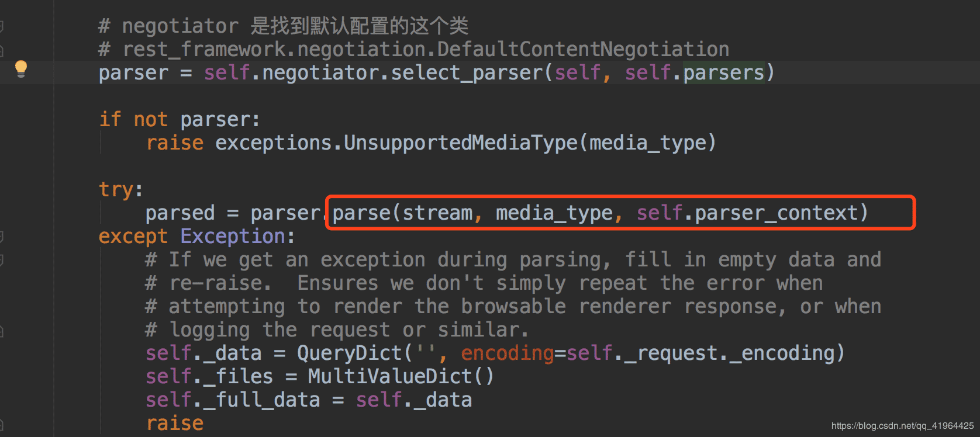The image size is (980, 437).
Task: Fold the comment starting '# If we get'
Action: (2, 260)
